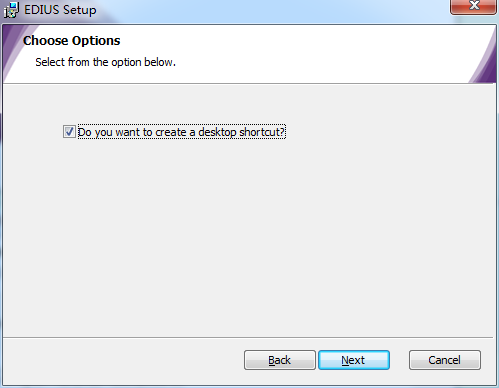The image size is (499, 388).
Task: Go to the previous step with Back
Action: 280,360
